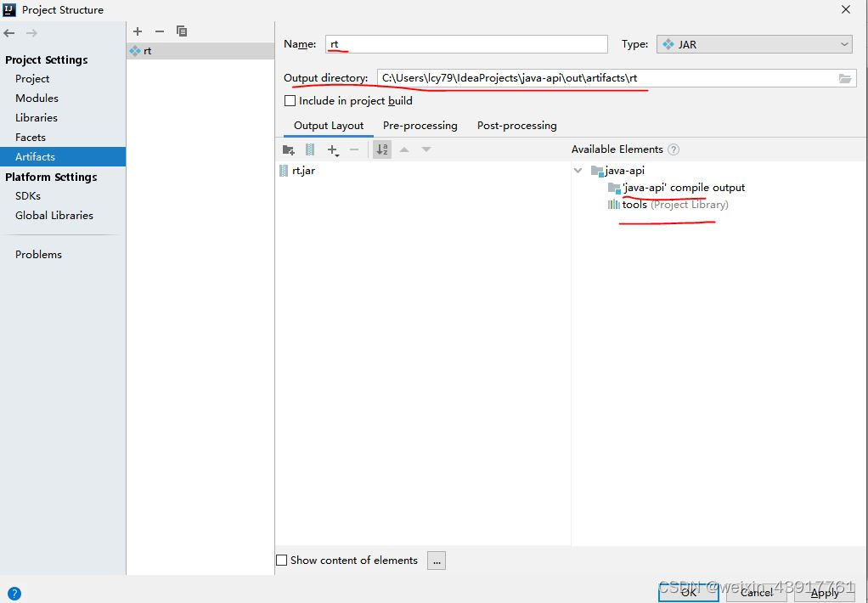Screen dimensions: 868x603
Task: Browse output directory folder icon
Action: point(845,78)
